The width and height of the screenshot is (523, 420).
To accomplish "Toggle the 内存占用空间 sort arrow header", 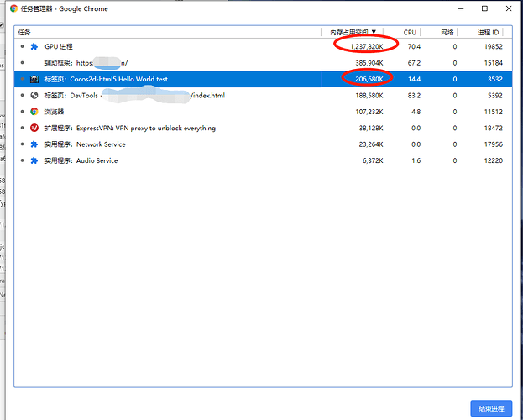I will (x=353, y=32).
